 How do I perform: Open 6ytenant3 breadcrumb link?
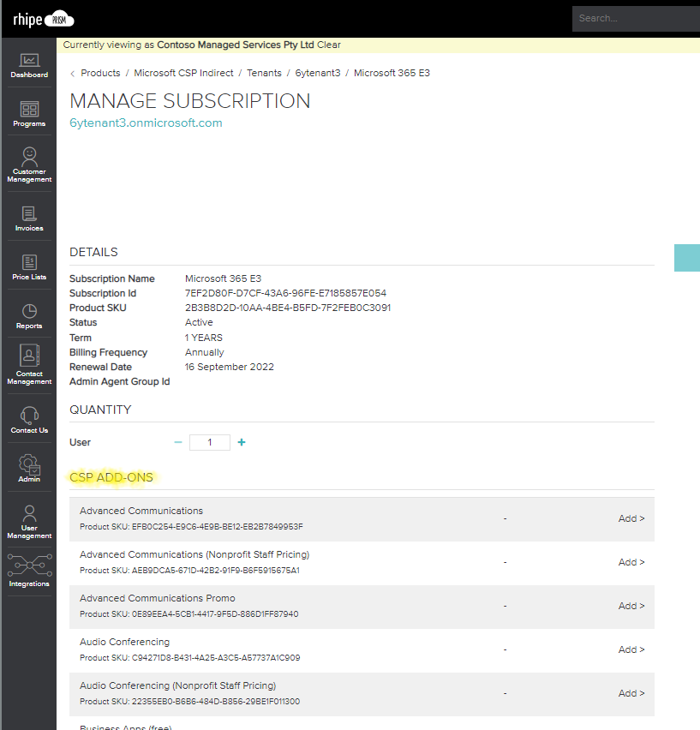317,73
